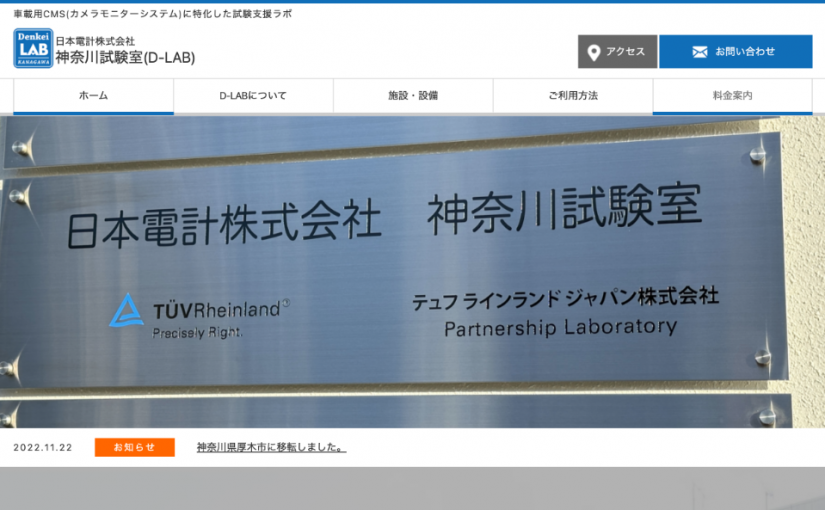Click the 日本電計株式会社 header text
This screenshot has width=825, height=510.
coord(95,41)
